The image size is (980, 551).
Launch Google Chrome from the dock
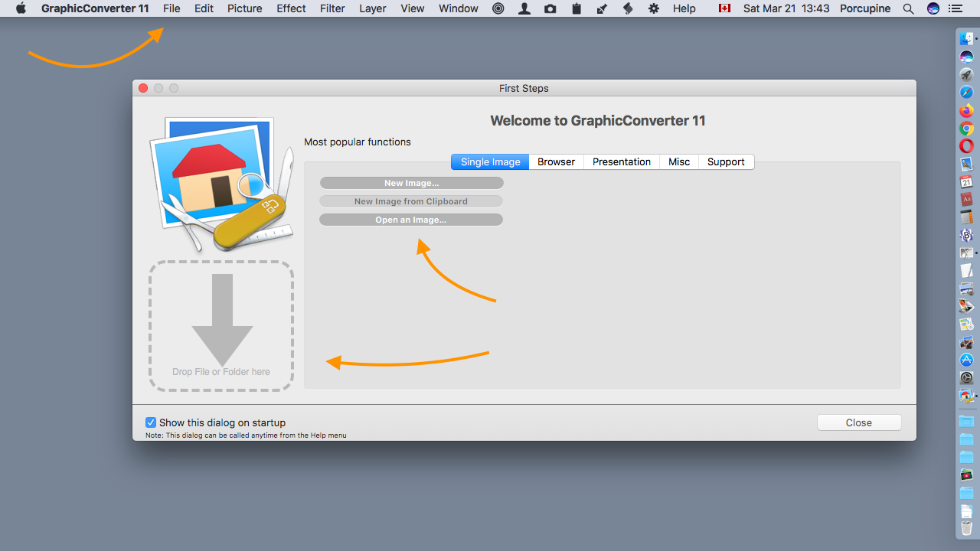[966, 129]
